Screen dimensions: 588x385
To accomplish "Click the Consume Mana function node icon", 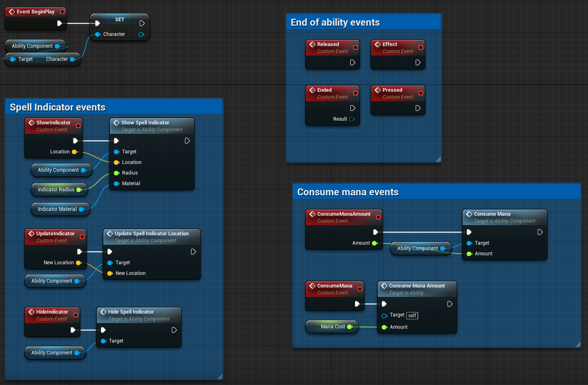I will tap(469, 214).
